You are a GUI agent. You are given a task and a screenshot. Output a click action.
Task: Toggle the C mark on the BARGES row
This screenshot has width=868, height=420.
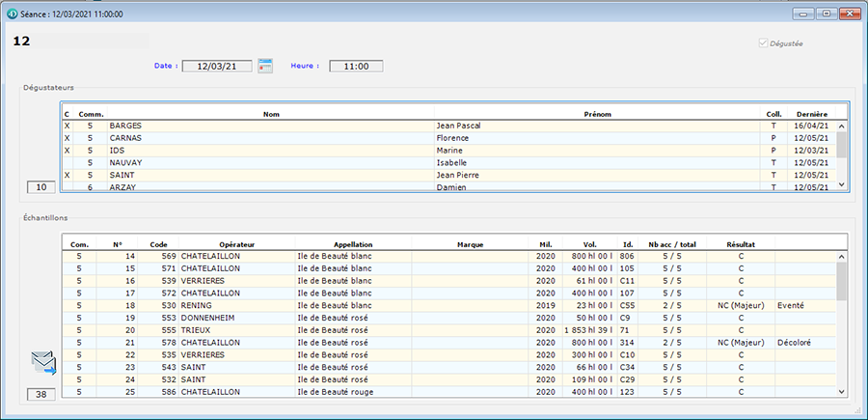[x=67, y=126]
